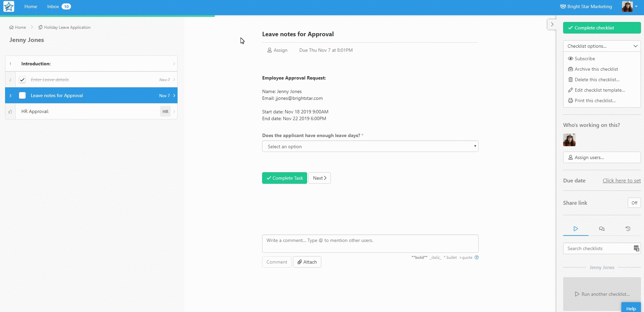Screen dimensions: 644x312
Task: Click the green progress bar at the top
Action: pos(108,15)
